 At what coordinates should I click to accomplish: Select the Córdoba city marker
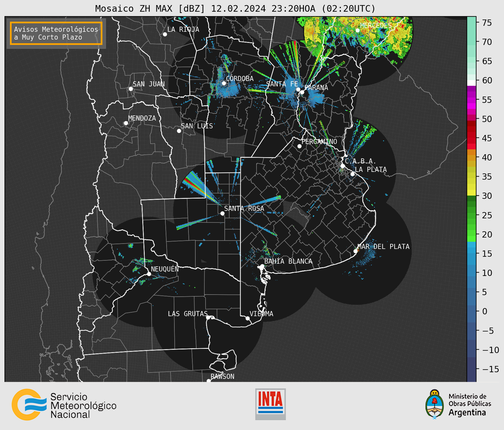(224, 83)
